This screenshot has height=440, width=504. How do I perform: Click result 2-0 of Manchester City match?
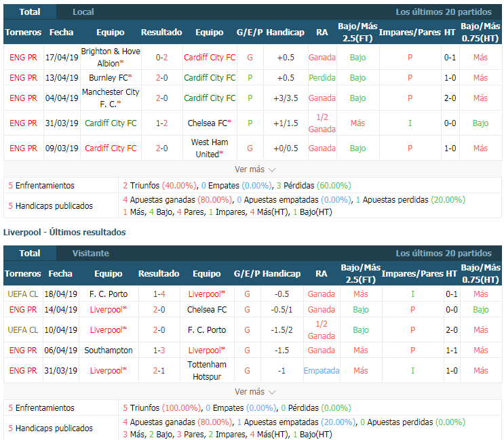pos(161,98)
